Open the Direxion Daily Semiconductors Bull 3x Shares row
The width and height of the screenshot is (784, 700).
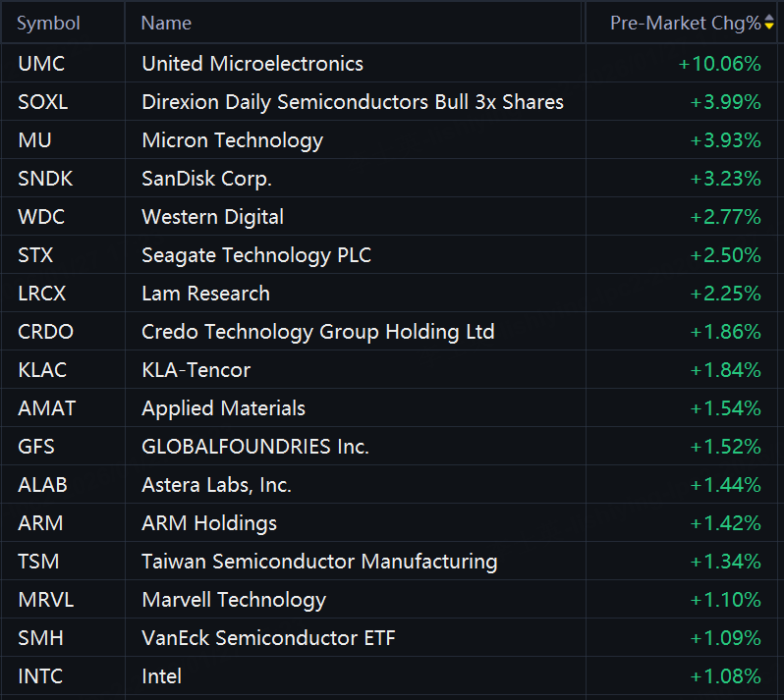pos(353,102)
